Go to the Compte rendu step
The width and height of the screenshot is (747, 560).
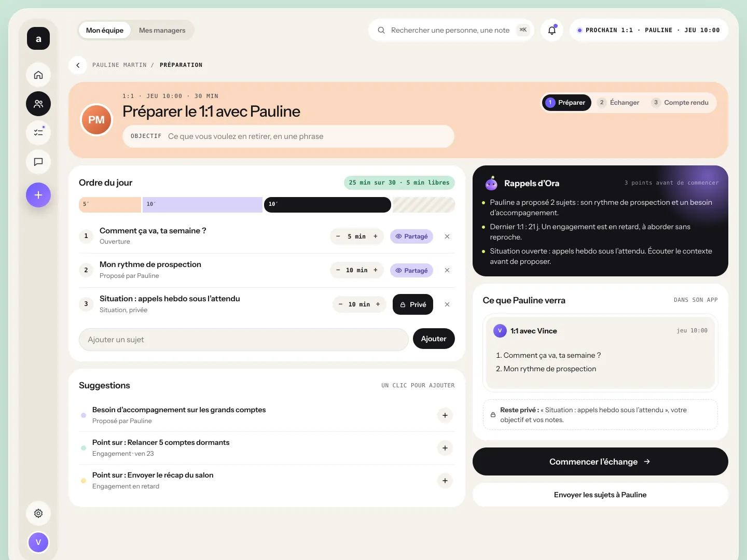tap(681, 103)
